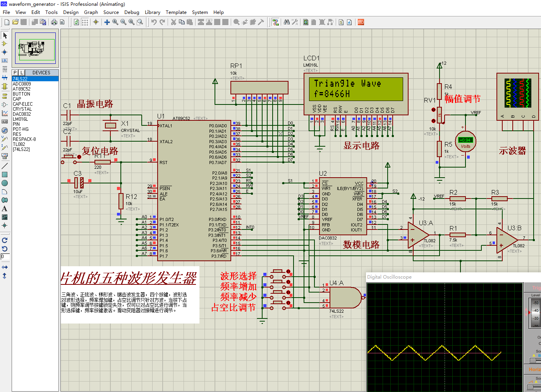Toggle the grid display icon
Viewport: 541px width, 392px height.
(85, 22)
